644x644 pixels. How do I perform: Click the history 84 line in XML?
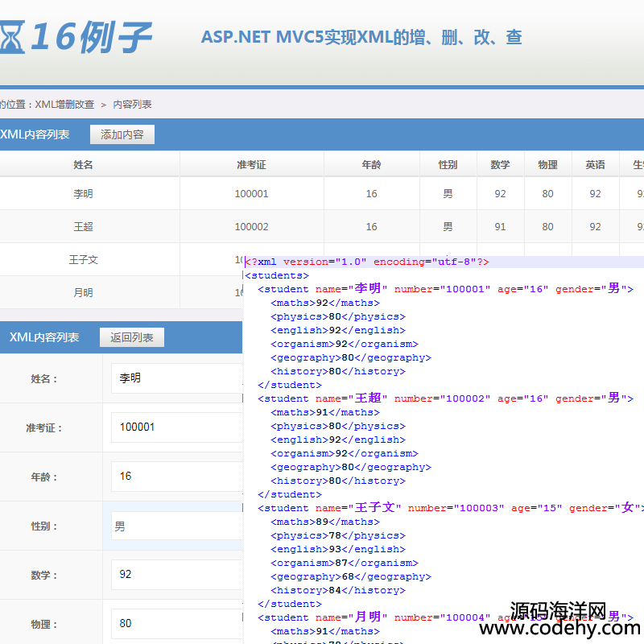pyautogui.click(x=337, y=590)
